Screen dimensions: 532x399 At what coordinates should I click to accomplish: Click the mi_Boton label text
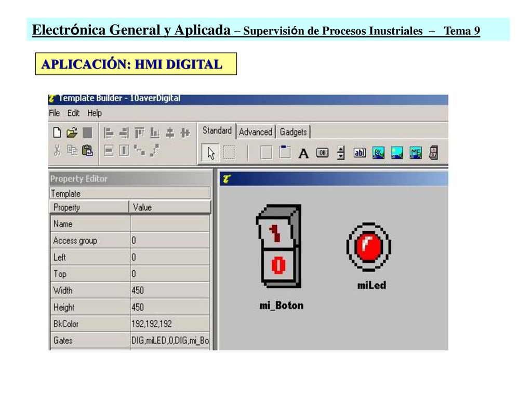click(x=281, y=305)
